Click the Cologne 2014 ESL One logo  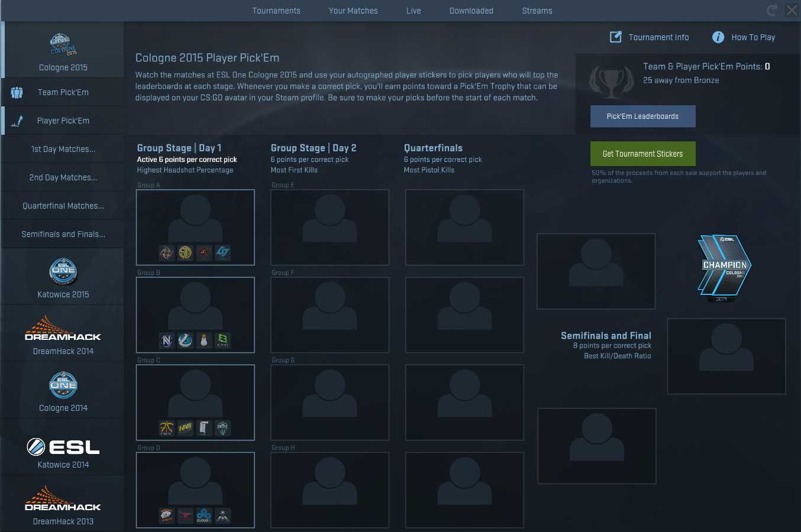[x=63, y=385]
